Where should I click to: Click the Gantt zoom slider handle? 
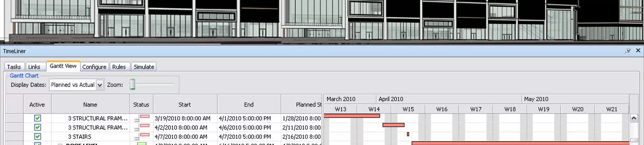tap(132, 84)
